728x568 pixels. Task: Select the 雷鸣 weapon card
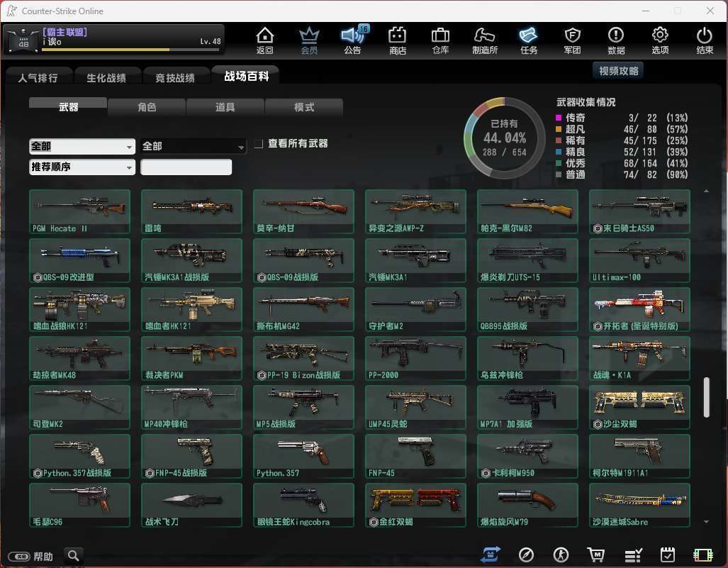pyautogui.click(x=192, y=211)
